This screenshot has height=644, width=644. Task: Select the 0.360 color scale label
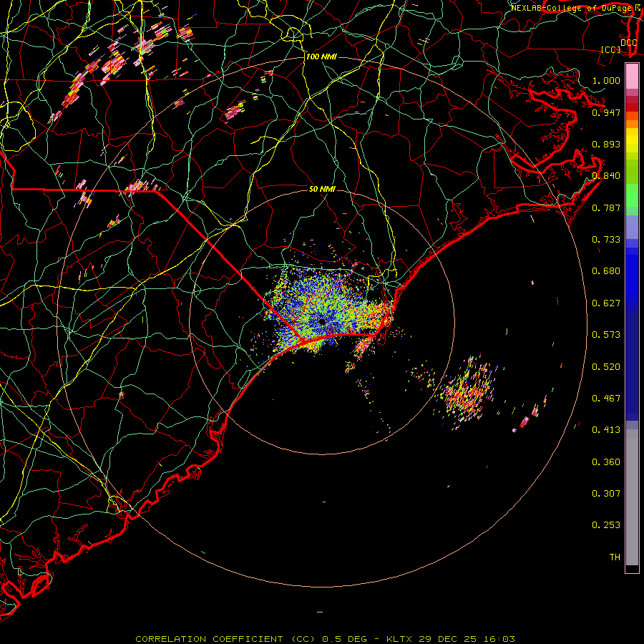(606, 462)
